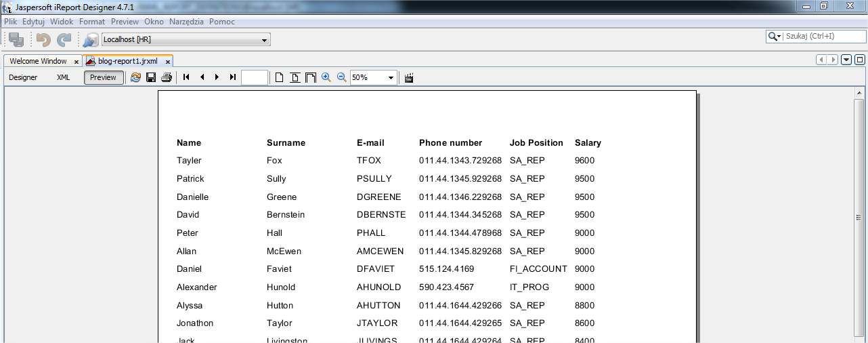
Task: Click the Szukaj (Ctrl+I) search field
Action: tap(823, 36)
